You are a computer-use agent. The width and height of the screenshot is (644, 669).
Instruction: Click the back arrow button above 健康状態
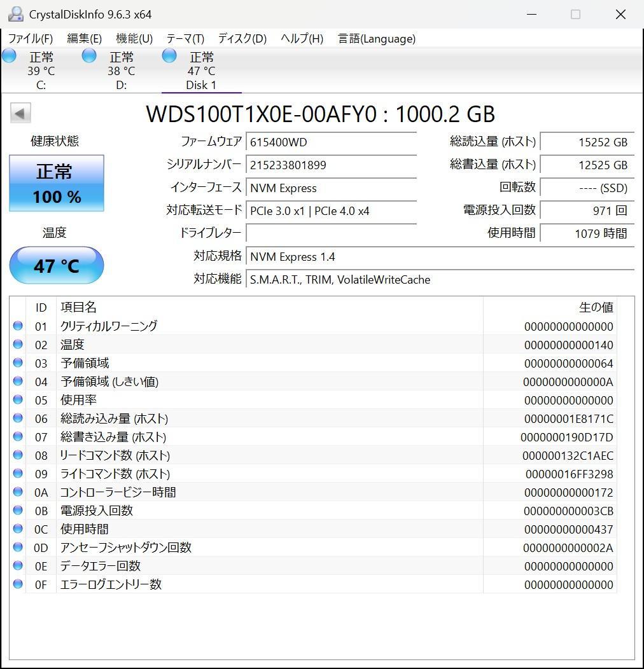[x=20, y=113]
